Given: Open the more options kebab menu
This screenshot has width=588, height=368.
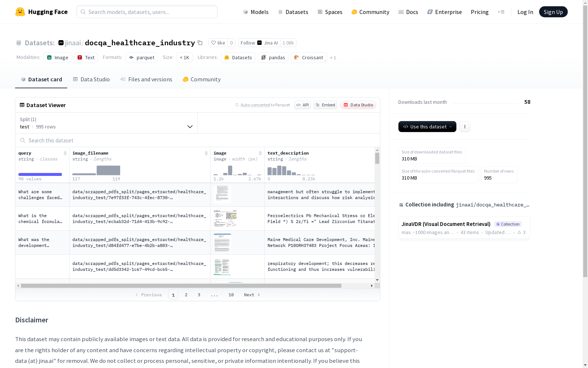Looking at the screenshot, I should point(465,127).
